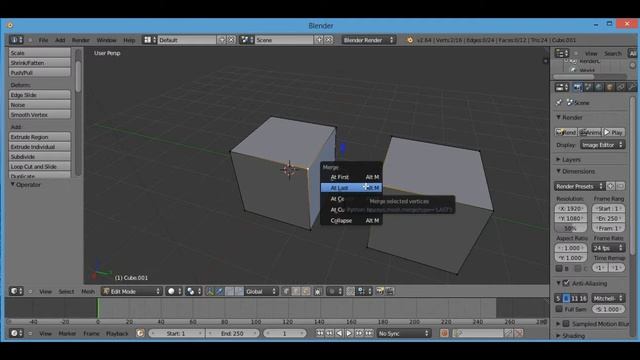Screen dimensions: 640x360
Task: Open the Render Presets dropdown
Action: 579,187
